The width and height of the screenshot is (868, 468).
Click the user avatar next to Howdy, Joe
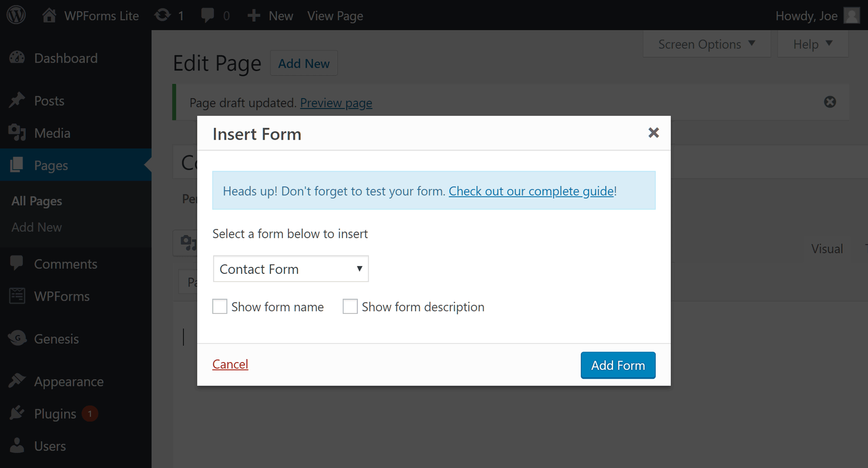tap(852, 16)
